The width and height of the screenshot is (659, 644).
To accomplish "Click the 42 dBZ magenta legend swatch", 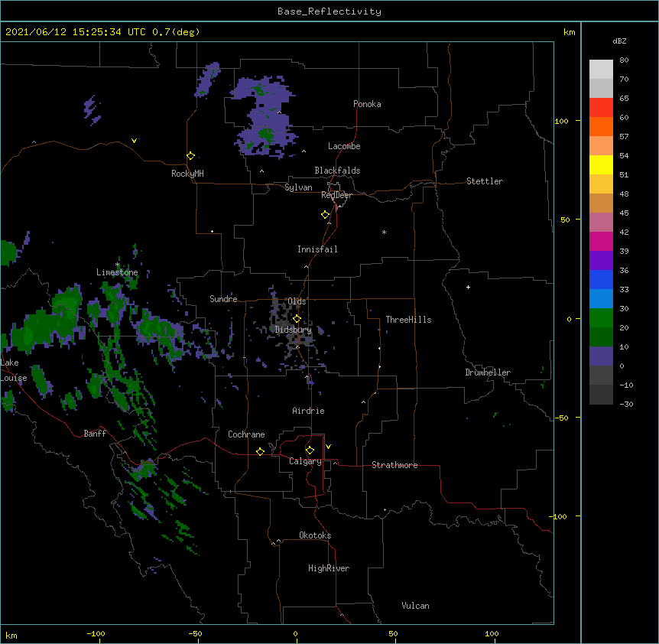I will pos(601,241).
